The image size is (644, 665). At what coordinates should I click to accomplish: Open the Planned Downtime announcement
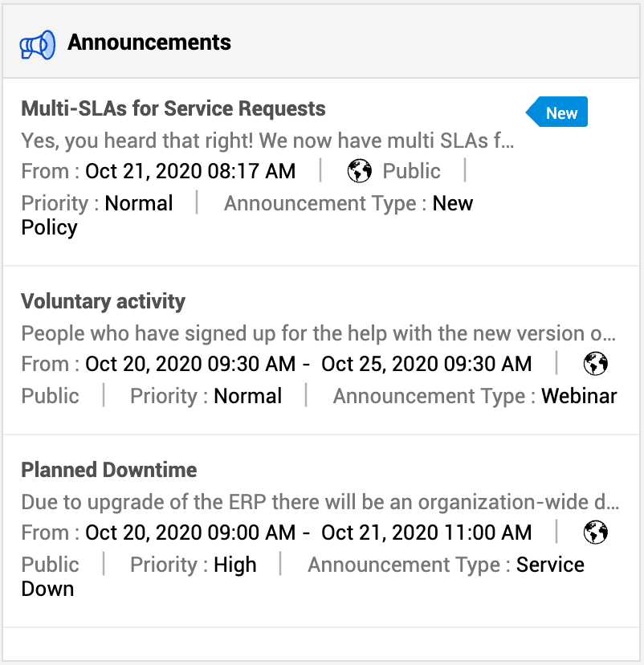[109, 471]
